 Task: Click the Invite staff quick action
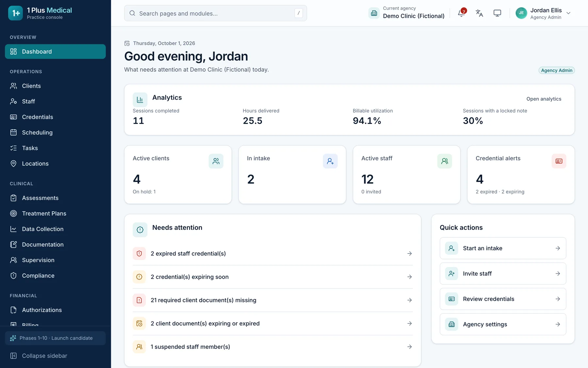click(503, 273)
